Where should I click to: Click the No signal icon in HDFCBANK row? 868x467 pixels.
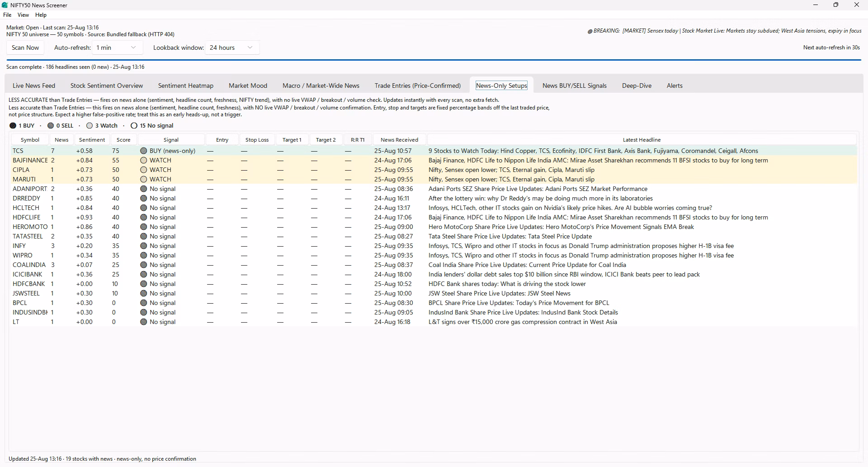[144, 284]
